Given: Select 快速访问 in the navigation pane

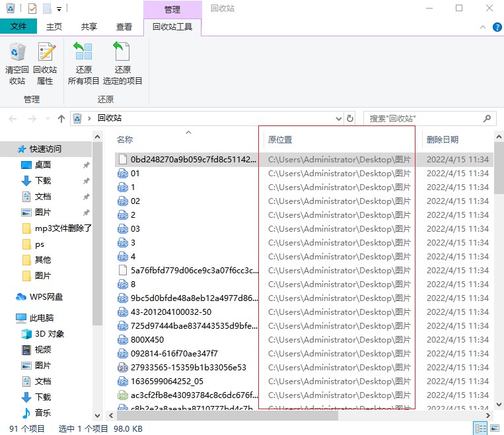Looking at the screenshot, I should (x=46, y=149).
